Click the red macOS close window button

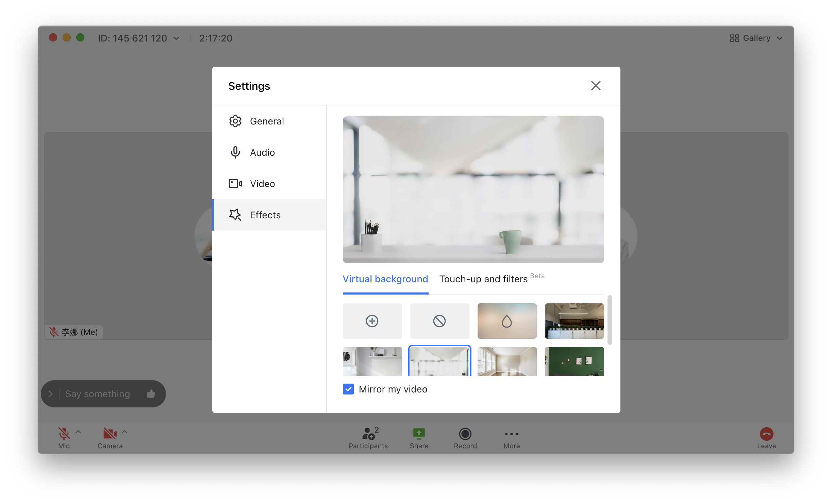(53, 37)
